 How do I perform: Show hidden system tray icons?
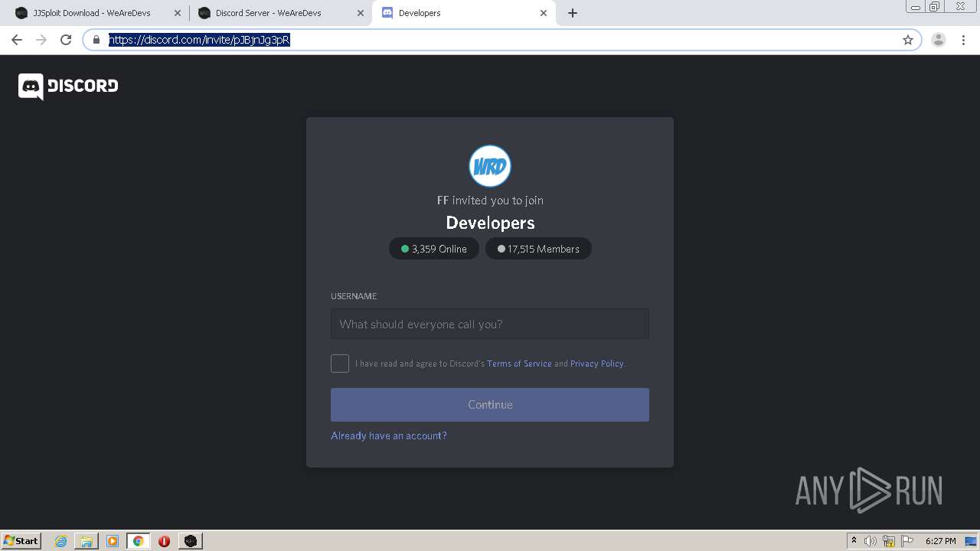click(854, 541)
